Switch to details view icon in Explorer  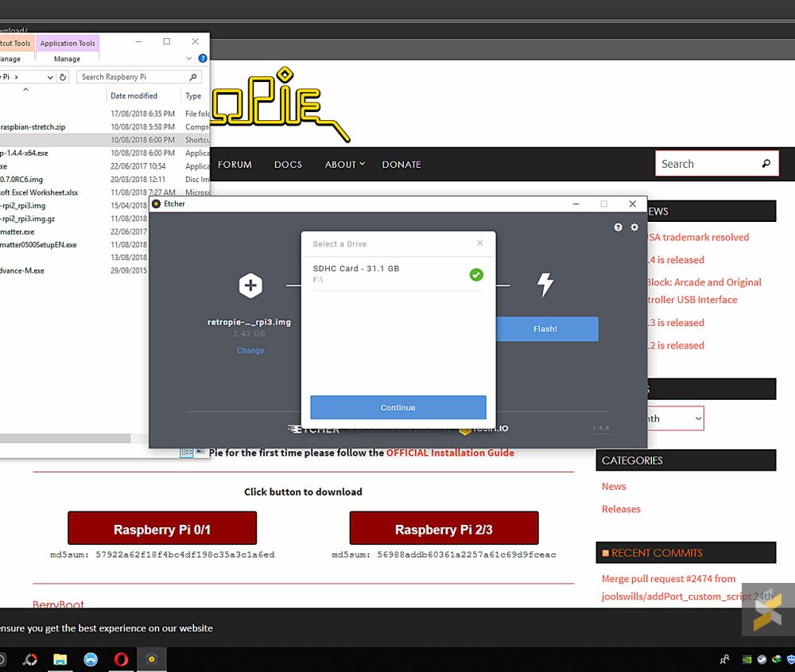[x=187, y=452]
